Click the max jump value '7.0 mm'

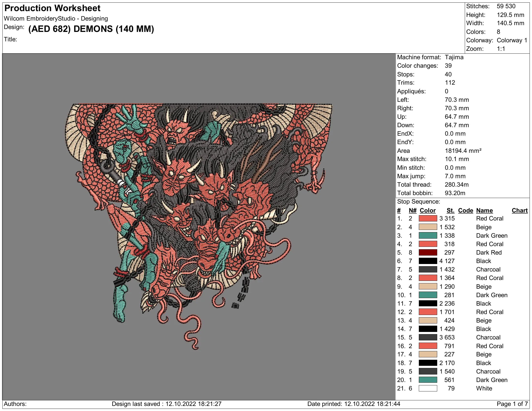(x=455, y=176)
